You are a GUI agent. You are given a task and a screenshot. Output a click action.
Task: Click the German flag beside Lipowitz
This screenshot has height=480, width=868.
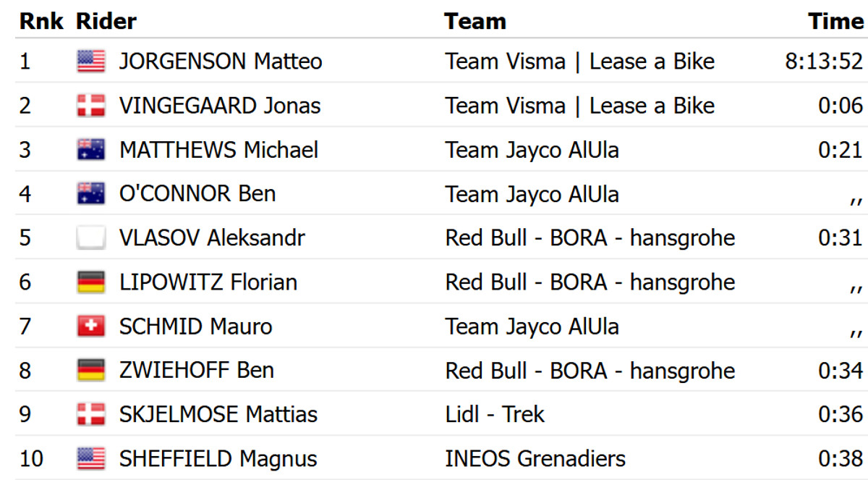[x=91, y=282]
